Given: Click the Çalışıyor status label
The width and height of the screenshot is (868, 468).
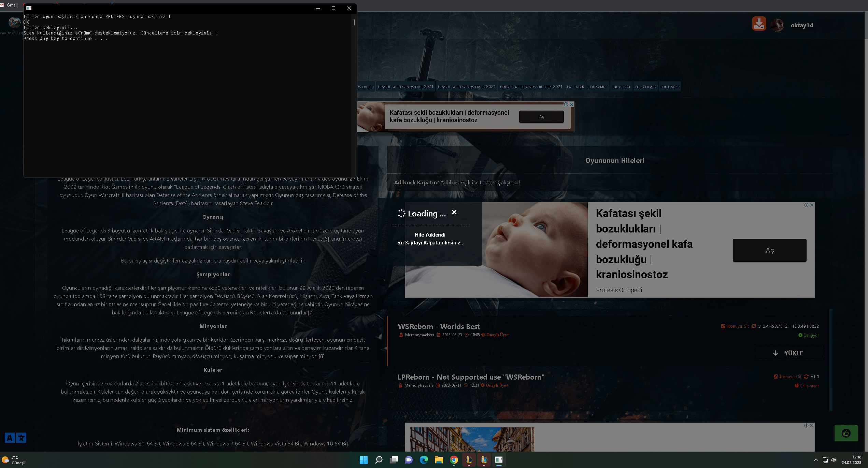Looking at the screenshot, I should pos(809,335).
